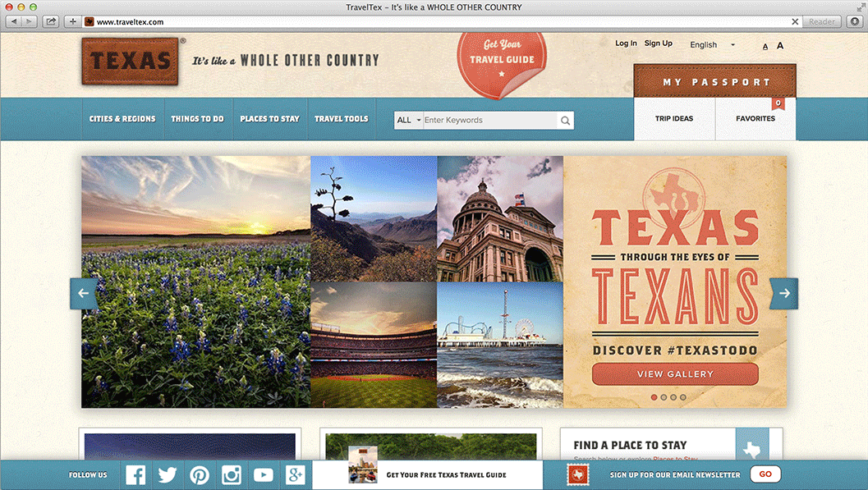Open the Instagram icon
The image size is (868, 490).
click(231, 474)
